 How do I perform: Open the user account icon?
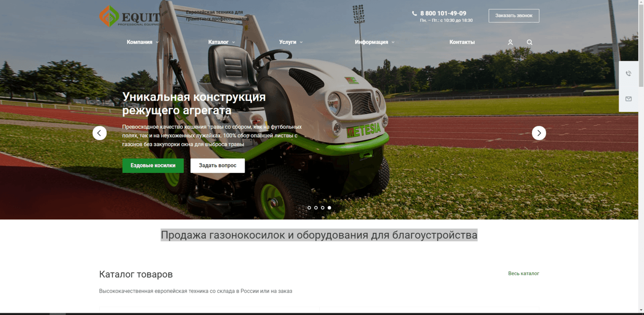tap(510, 42)
